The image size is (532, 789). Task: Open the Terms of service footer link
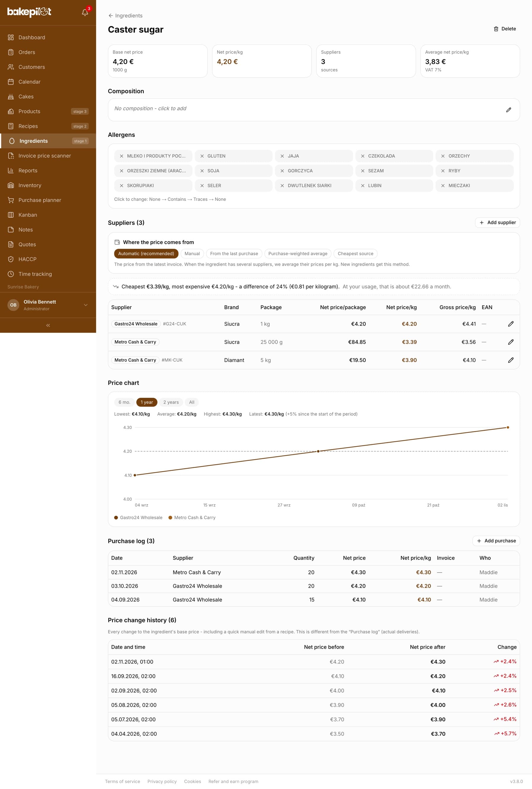tap(122, 781)
